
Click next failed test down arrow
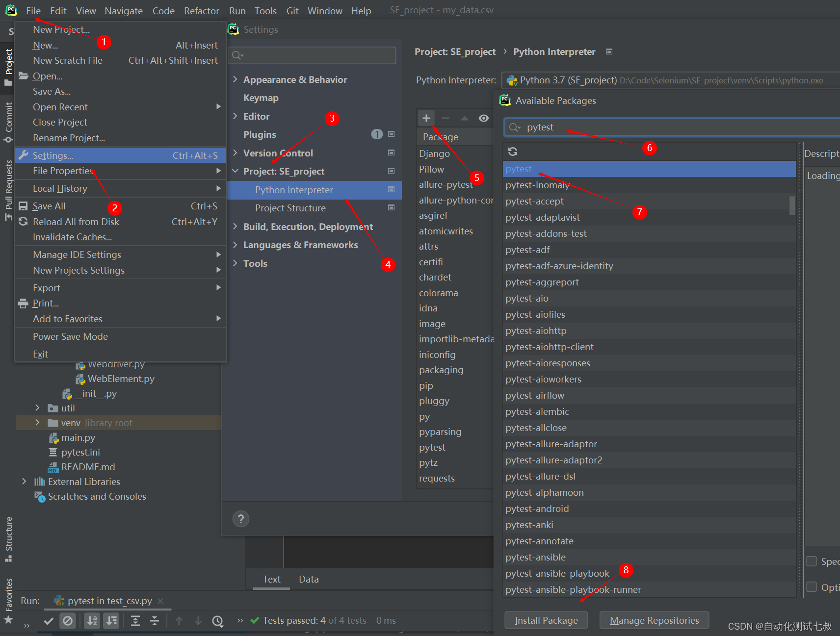tap(198, 621)
